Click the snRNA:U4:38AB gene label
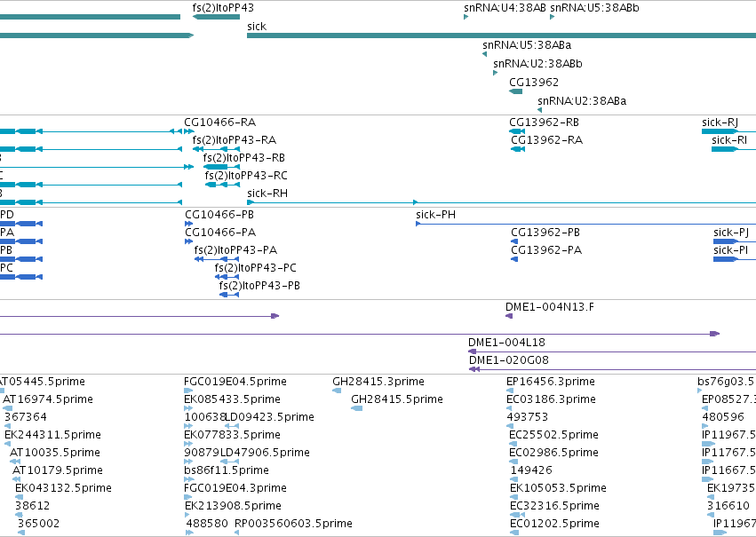This screenshot has width=756, height=537. [x=505, y=8]
